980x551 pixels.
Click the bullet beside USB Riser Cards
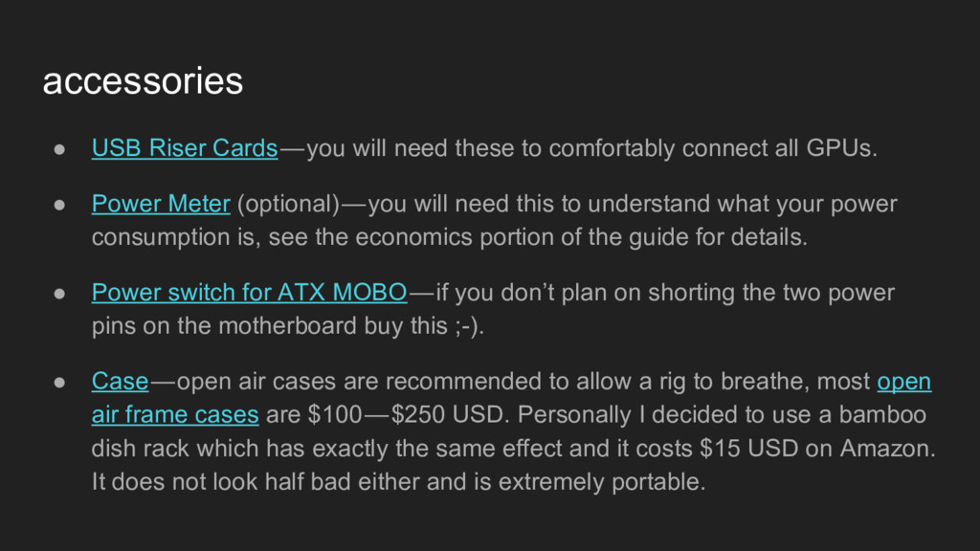pos(59,148)
